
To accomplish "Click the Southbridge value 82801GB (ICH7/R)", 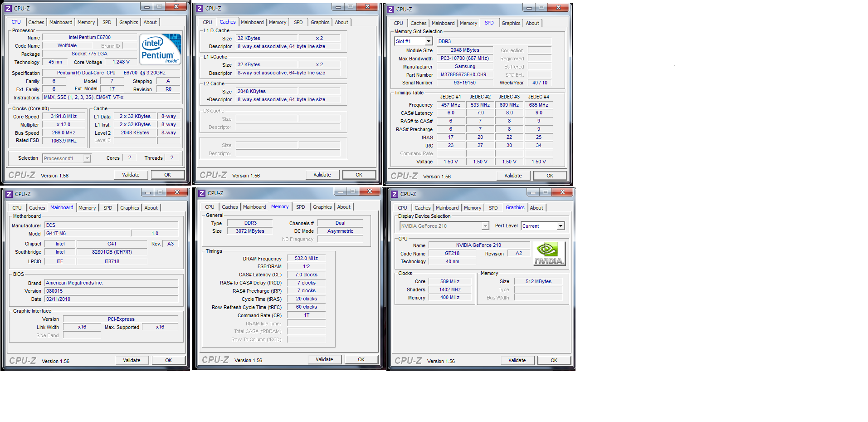I will pos(112,252).
